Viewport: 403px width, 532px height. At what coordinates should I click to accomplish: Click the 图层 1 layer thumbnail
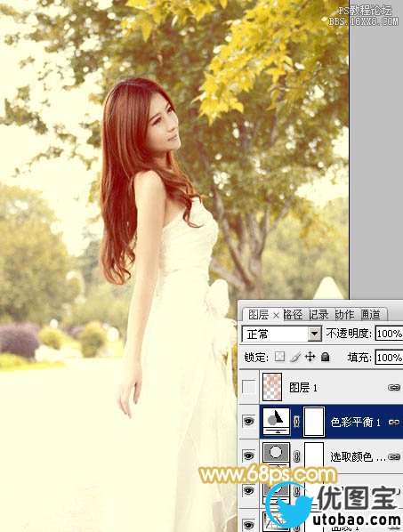272,387
